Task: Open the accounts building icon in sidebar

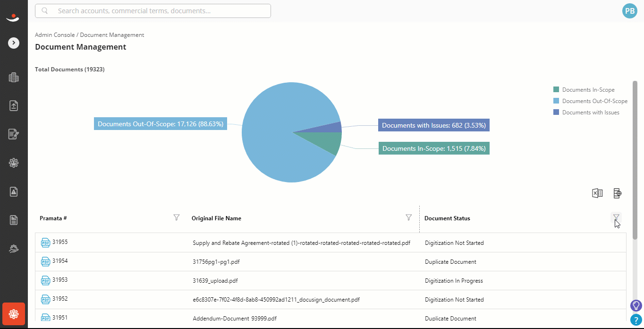Action: coord(14,78)
